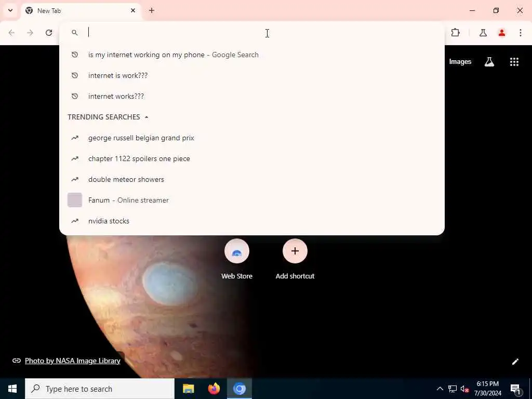Click the forward navigation arrow
Viewport: 532px width, 399px height.
[x=30, y=33]
